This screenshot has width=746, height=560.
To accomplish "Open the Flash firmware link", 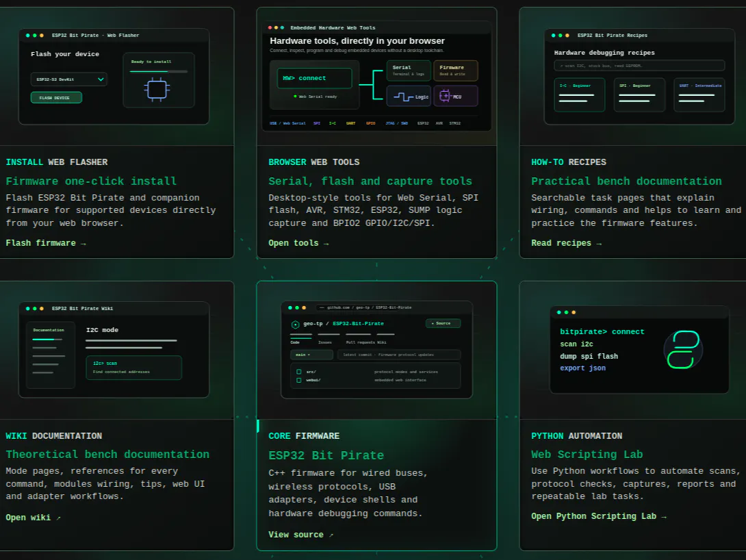I will 46,243.
